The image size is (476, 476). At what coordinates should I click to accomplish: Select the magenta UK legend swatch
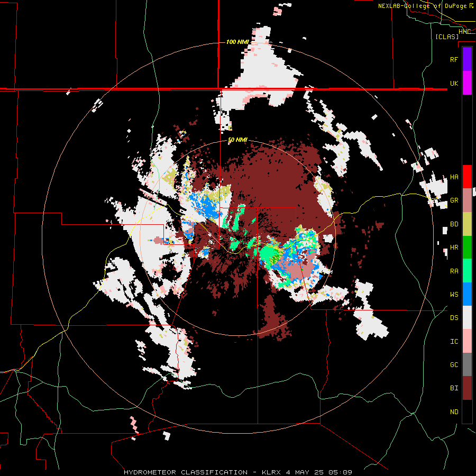[x=467, y=83]
